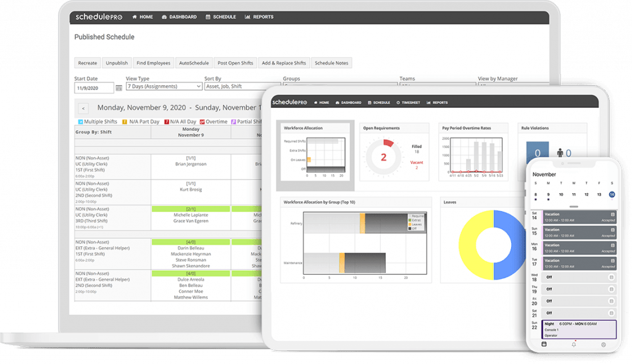632x364 pixels.
Task: Click details icon on Monday 16 Vacation
Action: click(613, 245)
